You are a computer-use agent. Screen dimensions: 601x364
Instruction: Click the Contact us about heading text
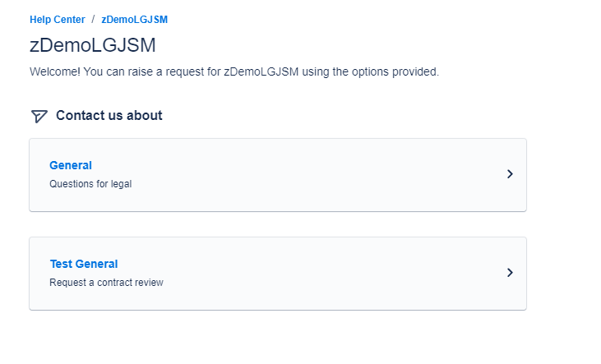tap(109, 116)
